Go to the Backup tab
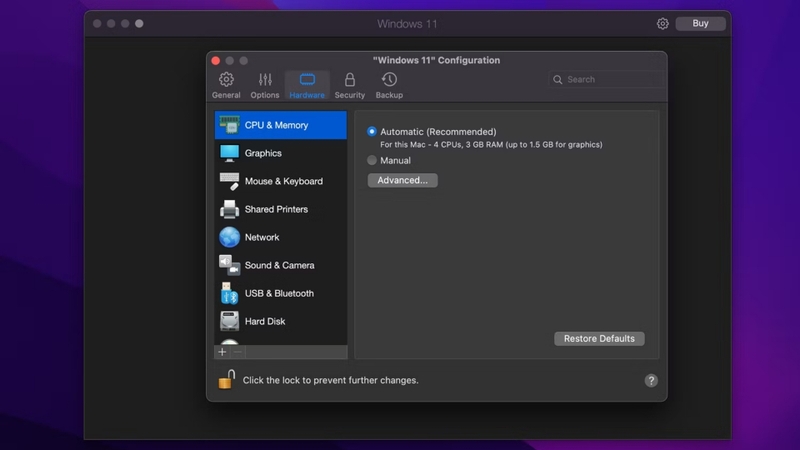The width and height of the screenshot is (800, 450). (x=389, y=85)
